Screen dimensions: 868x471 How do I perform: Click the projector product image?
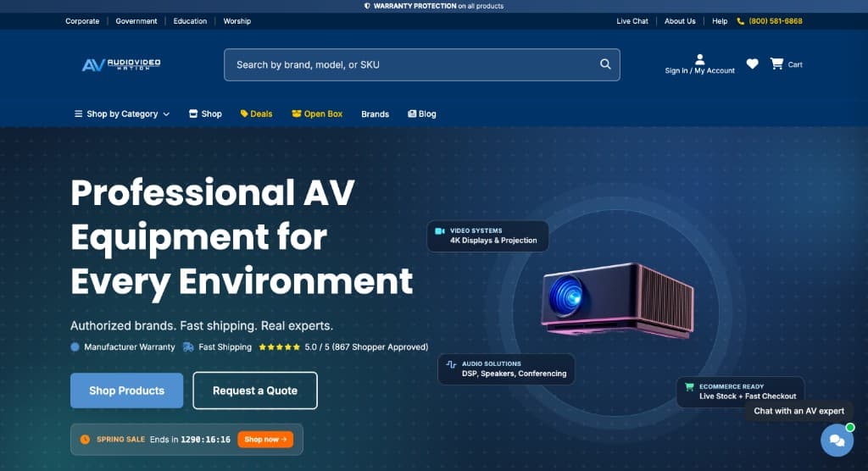617,298
